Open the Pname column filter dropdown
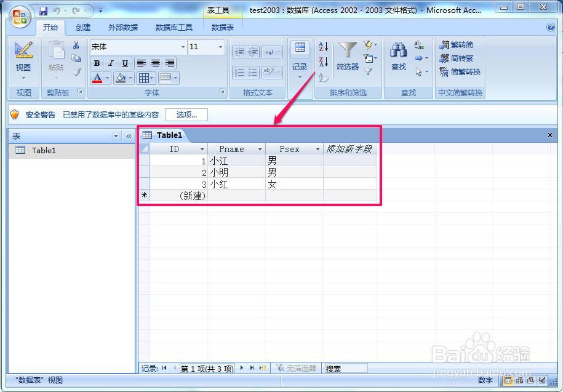563x392 pixels. pos(260,148)
